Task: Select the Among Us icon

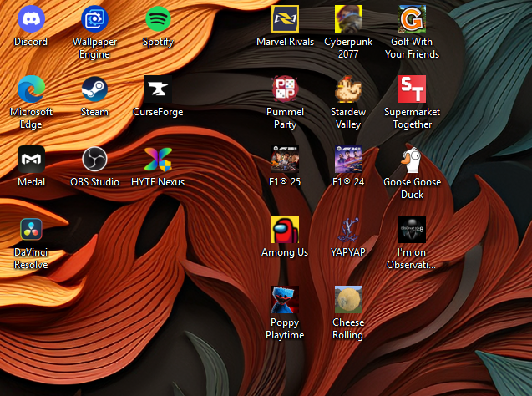Action: (x=285, y=230)
